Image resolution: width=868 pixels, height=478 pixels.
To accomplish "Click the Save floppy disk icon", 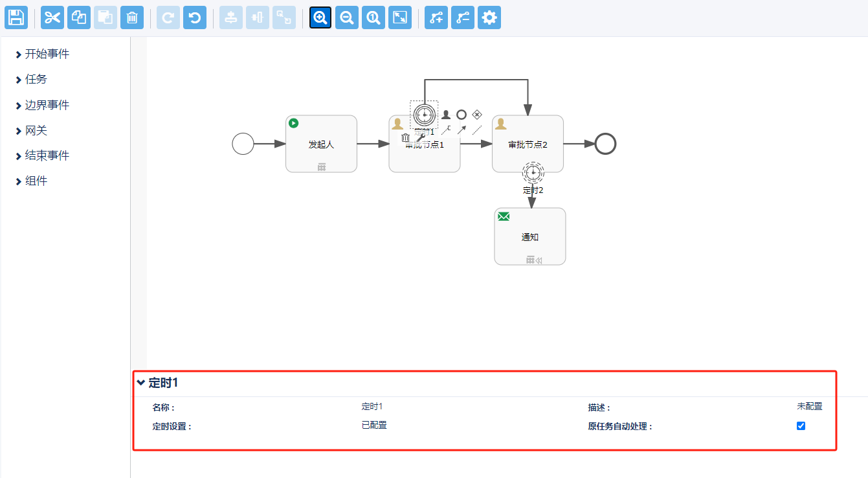I will 16,17.
